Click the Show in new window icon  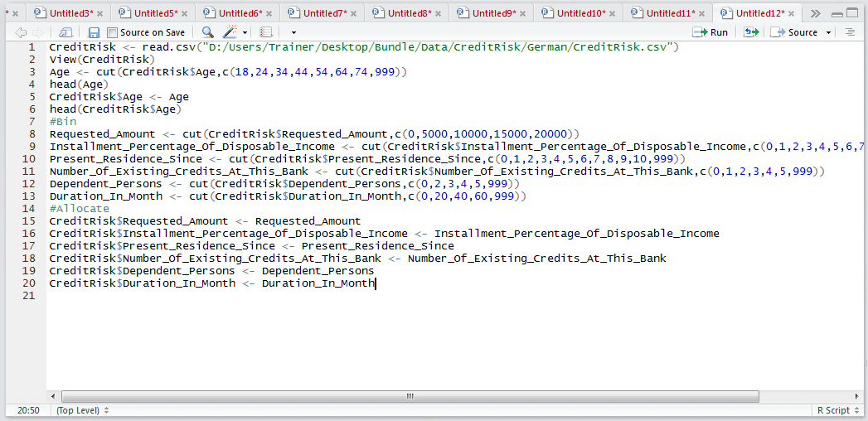pyautogui.click(x=65, y=32)
